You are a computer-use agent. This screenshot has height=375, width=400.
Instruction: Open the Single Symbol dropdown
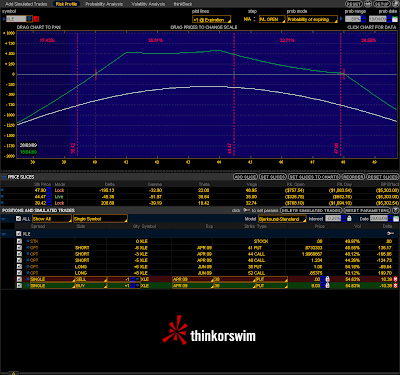pyautogui.click(x=100, y=219)
